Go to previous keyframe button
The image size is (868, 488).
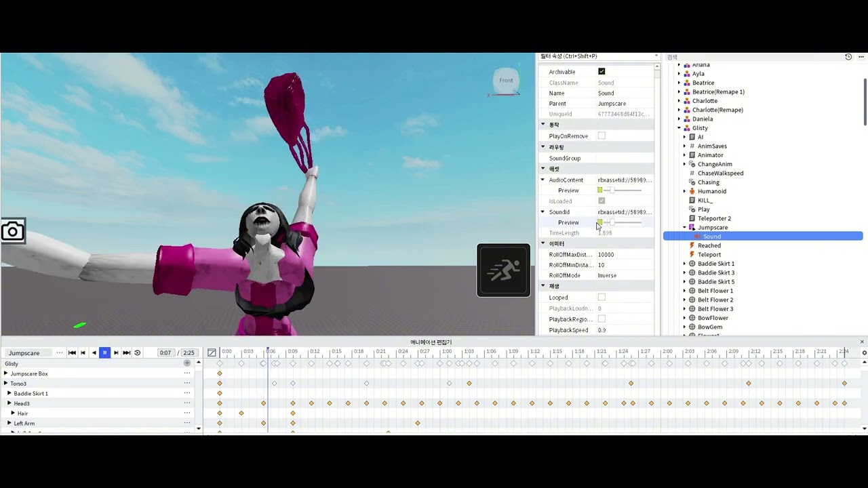[x=83, y=352]
